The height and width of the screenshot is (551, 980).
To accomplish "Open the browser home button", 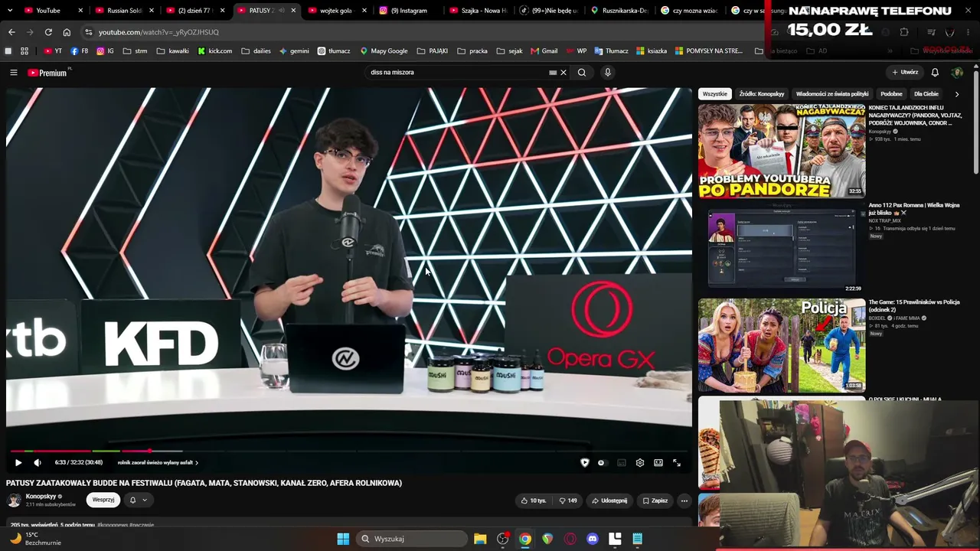I will (x=67, y=32).
